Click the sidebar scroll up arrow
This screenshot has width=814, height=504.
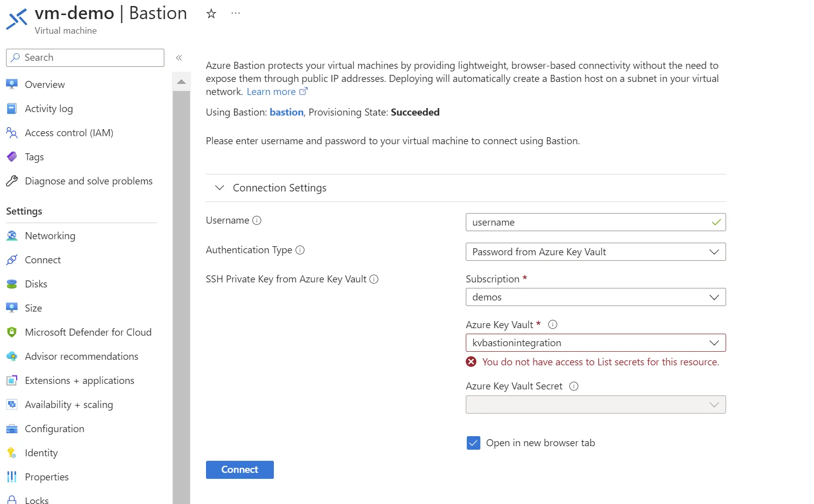pos(181,81)
